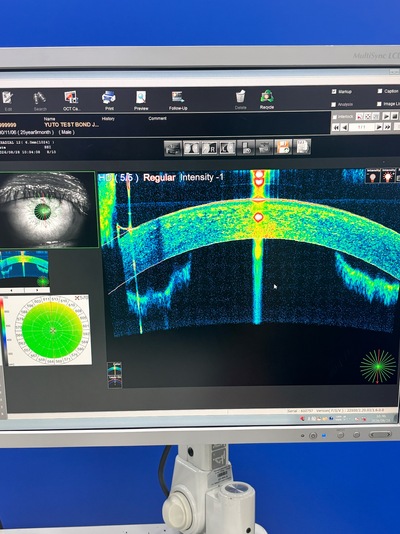The width and height of the screenshot is (400, 534).
Task: Click the patient name YUTO TEST BOND J...
Action: tap(71, 125)
